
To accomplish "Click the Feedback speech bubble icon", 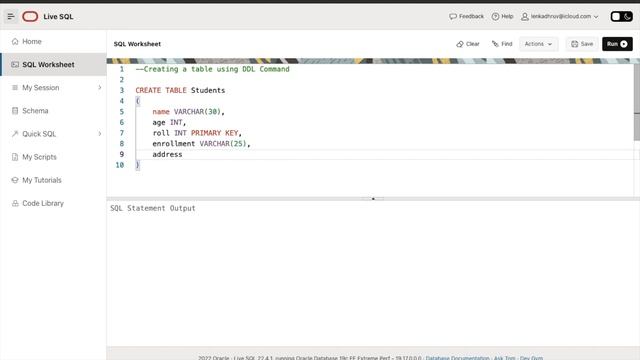I will click(x=453, y=16).
